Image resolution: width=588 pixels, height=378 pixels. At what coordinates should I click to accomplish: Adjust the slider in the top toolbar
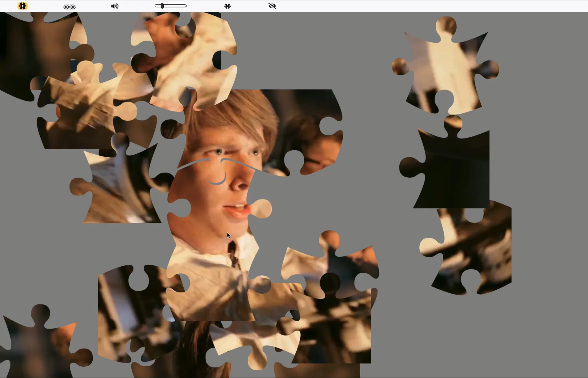click(x=170, y=6)
